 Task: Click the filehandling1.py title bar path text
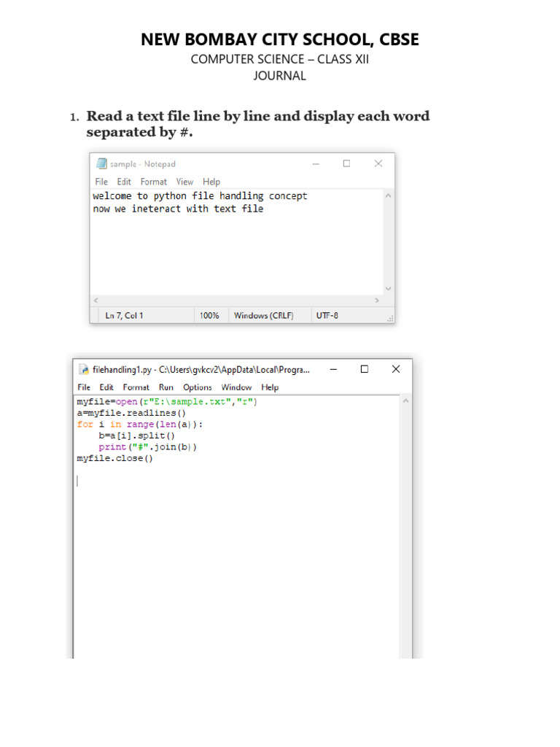click(x=201, y=370)
